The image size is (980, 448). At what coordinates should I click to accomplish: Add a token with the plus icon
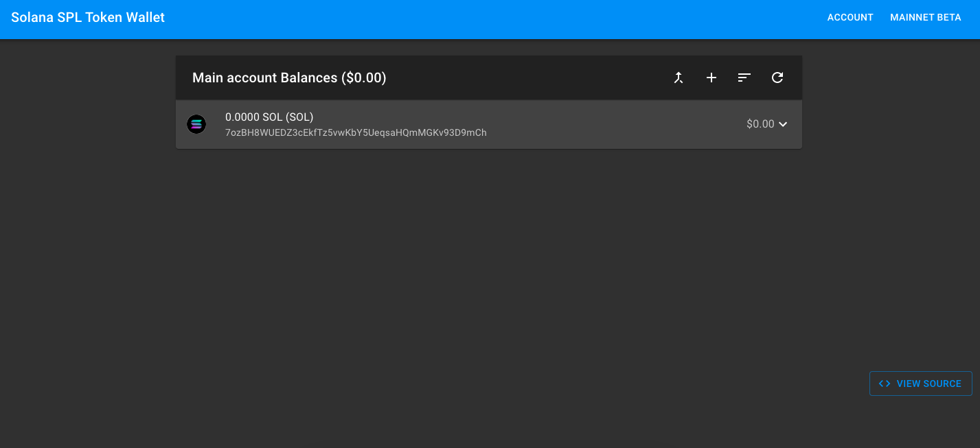pyautogui.click(x=711, y=78)
